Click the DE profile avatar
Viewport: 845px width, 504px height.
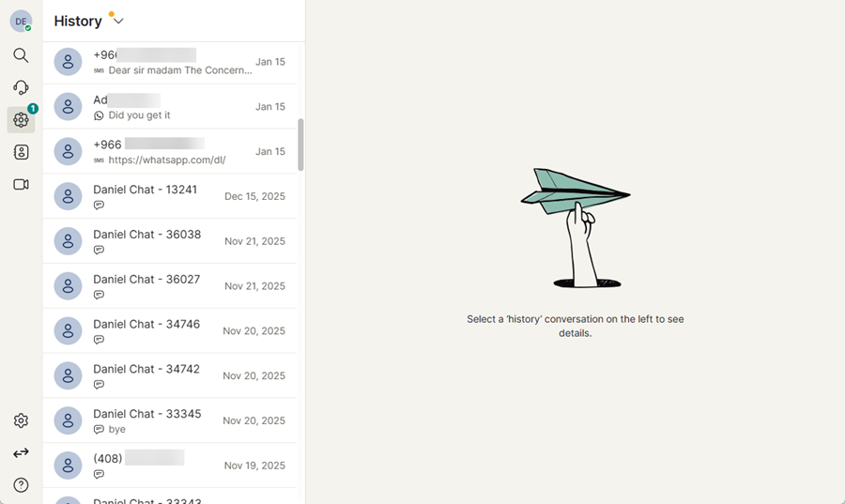(x=21, y=21)
